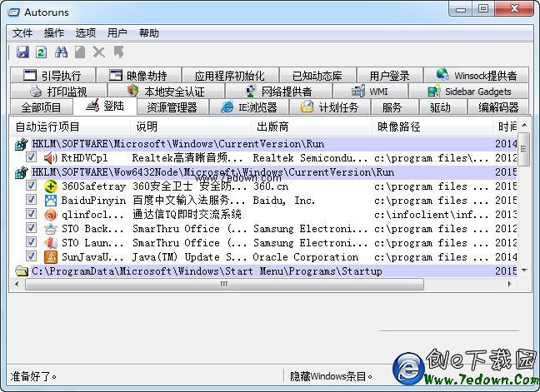Click the horizontal scrollbar right arrow

click(x=510, y=284)
